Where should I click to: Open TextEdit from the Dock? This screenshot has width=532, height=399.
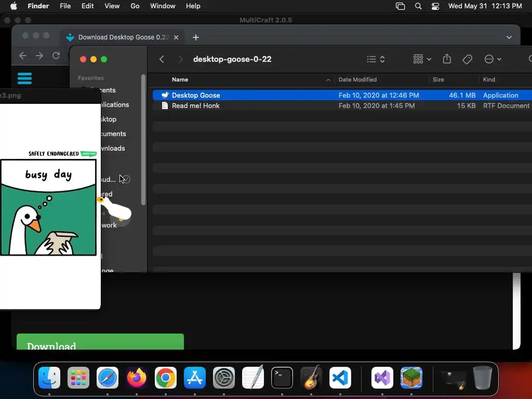[x=253, y=377]
